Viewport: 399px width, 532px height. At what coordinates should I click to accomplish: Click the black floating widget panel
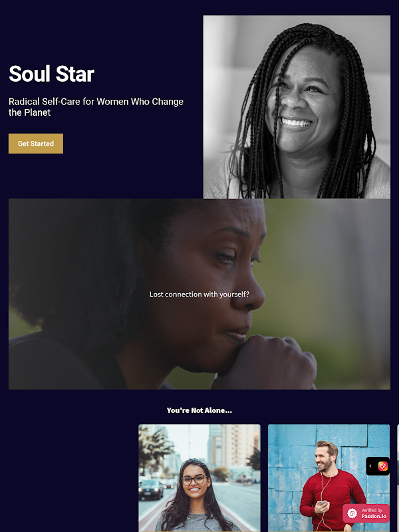pos(378,466)
